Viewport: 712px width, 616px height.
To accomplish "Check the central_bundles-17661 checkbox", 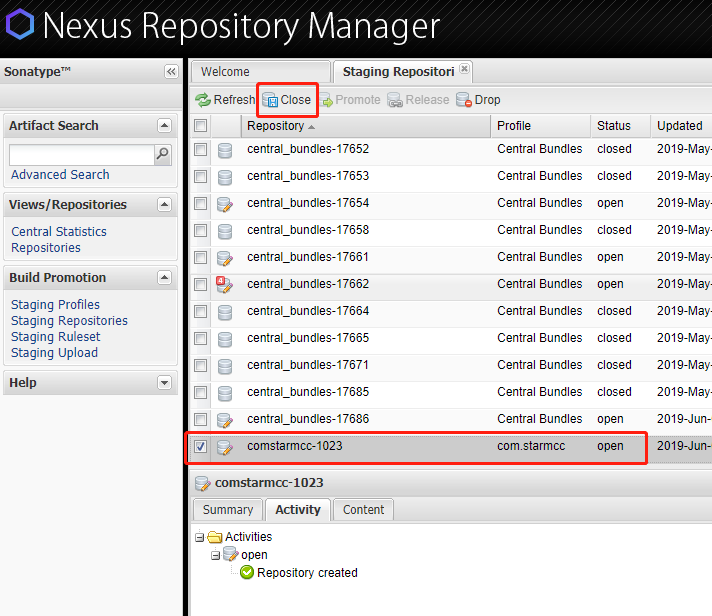I will coord(200,257).
